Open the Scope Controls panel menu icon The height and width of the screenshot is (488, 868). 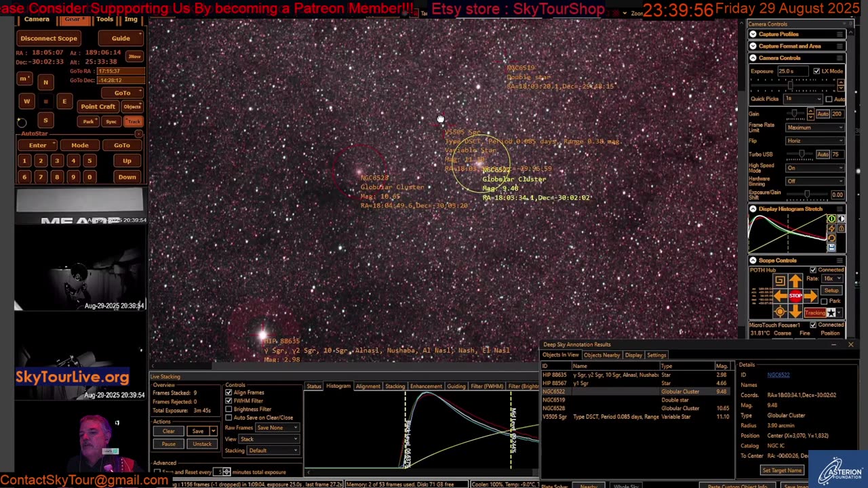click(840, 260)
